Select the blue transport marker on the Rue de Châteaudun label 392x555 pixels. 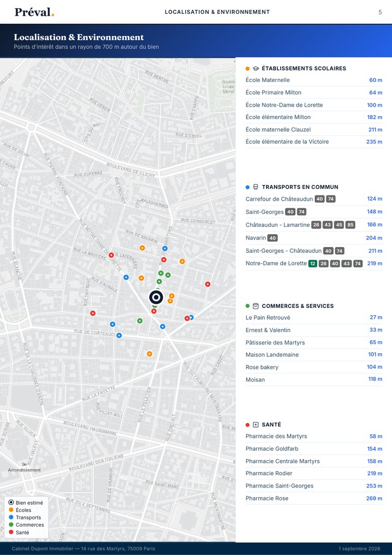119,335
